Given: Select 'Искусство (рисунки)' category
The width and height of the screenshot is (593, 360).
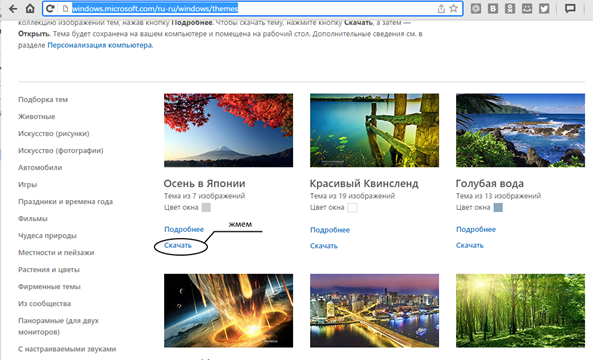Looking at the screenshot, I should point(54,133).
